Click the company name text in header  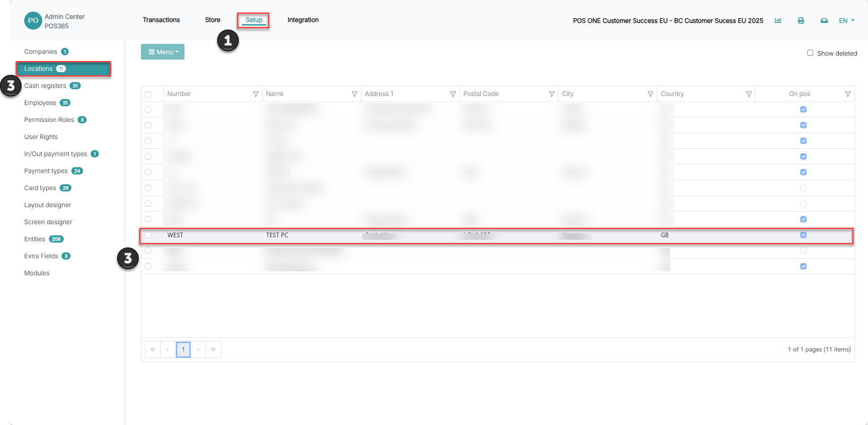pos(668,21)
